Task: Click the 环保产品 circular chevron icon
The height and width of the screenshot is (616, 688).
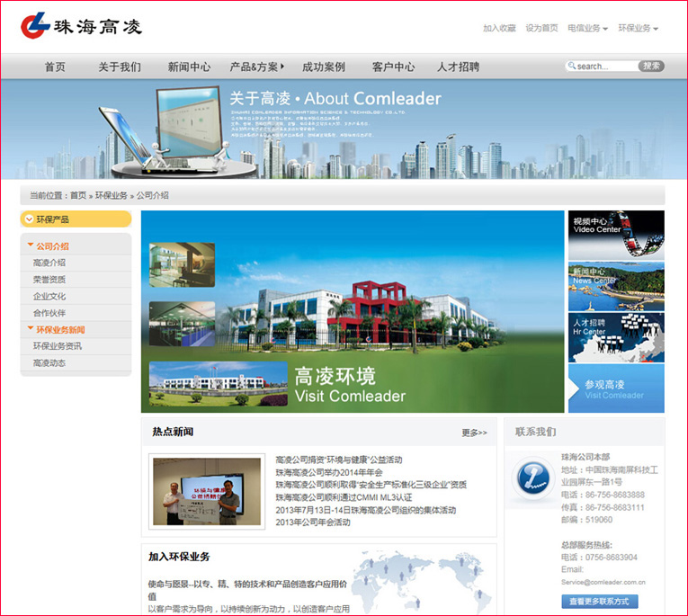Action: [30, 219]
